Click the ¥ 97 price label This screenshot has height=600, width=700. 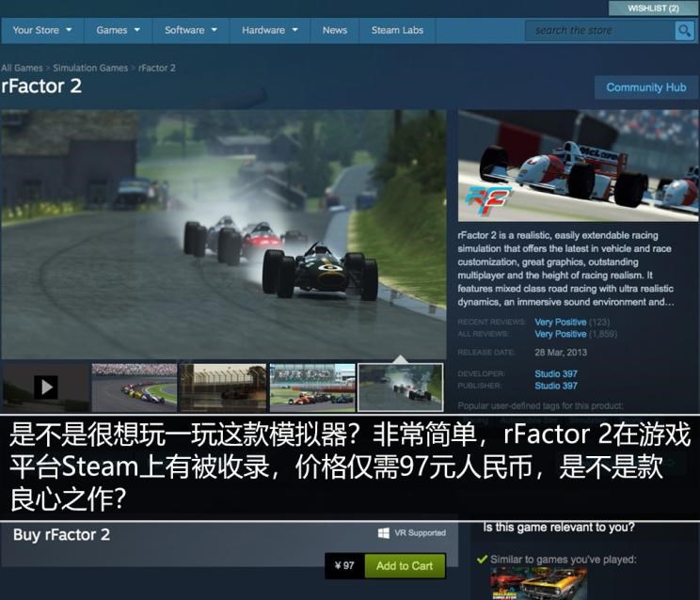[344, 565]
